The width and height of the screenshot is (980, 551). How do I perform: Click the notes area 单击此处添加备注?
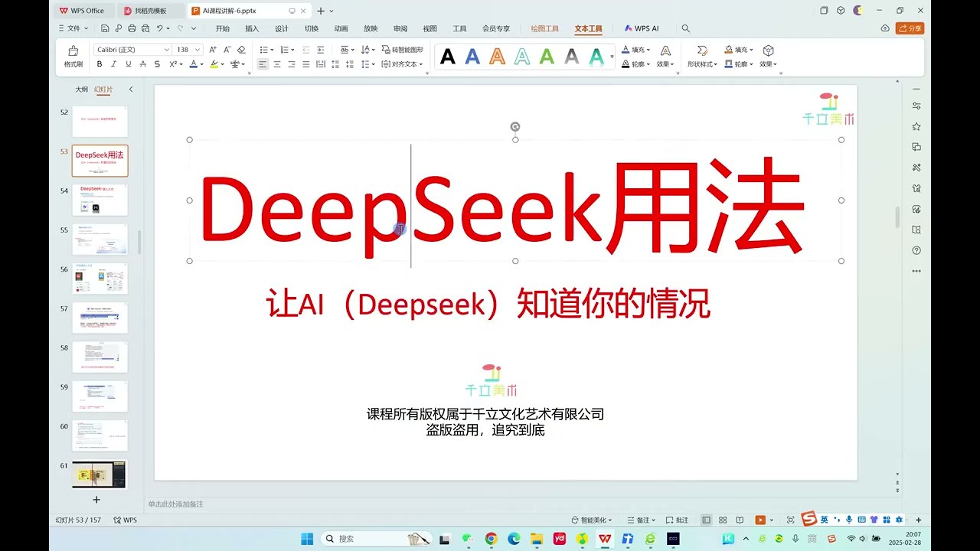tap(176, 504)
